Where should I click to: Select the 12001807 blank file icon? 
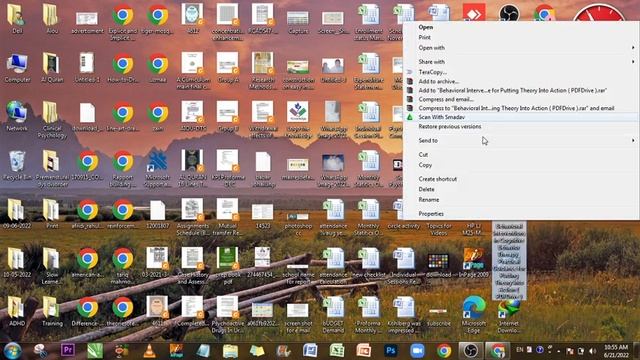tap(158, 211)
